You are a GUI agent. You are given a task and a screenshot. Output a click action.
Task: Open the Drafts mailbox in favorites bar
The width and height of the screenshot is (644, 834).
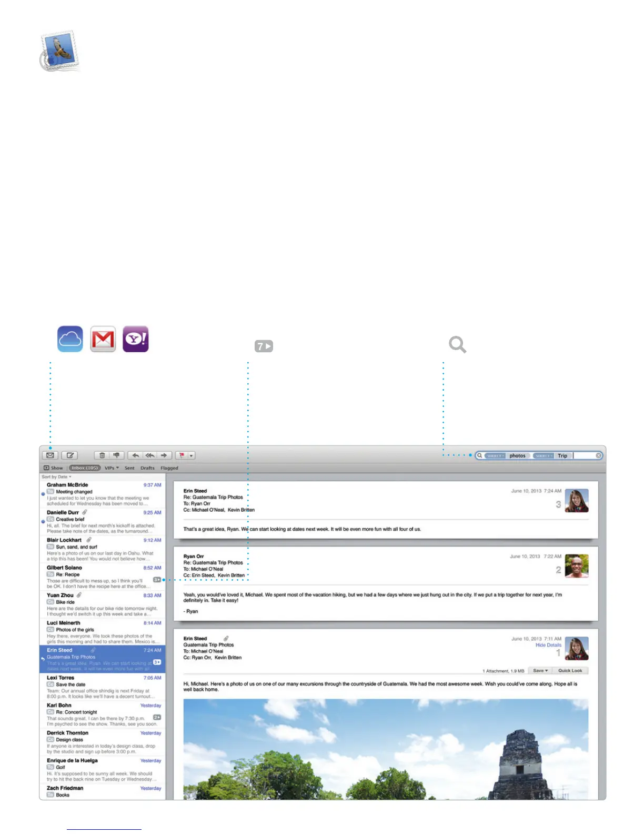tap(147, 468)
